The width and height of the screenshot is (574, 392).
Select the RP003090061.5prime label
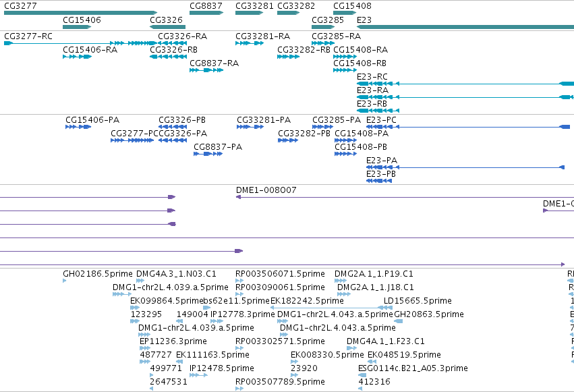coord(280,287)
